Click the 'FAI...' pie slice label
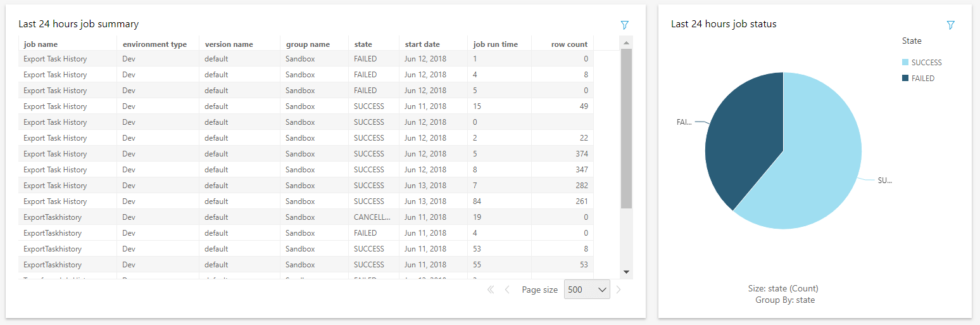The width and height of the screenshot is (980, 325). coord(684,122)
